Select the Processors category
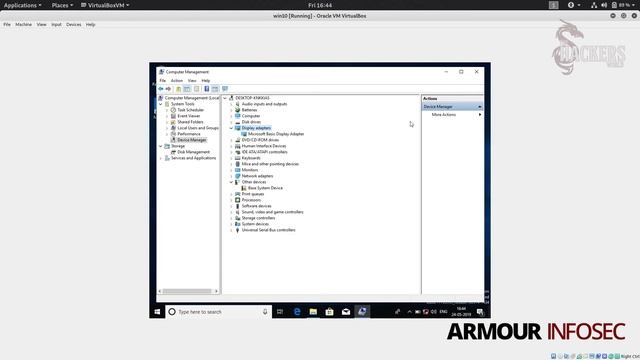This screenshot has height=360, width=640. click(251, 200)
